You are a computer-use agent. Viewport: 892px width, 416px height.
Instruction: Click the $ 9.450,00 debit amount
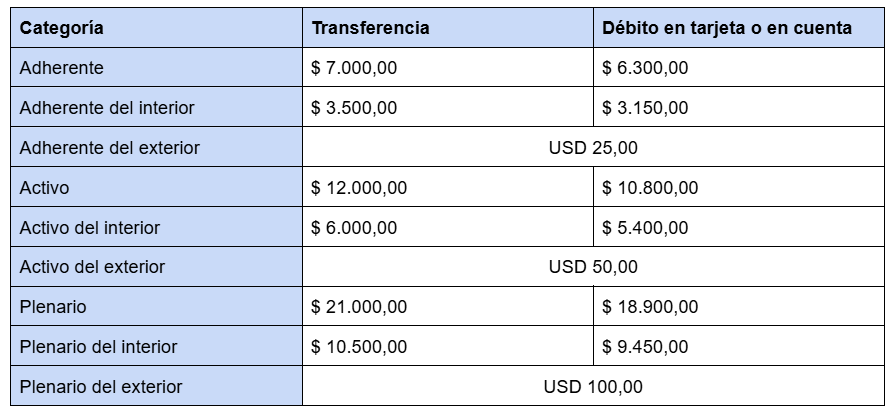645,347
